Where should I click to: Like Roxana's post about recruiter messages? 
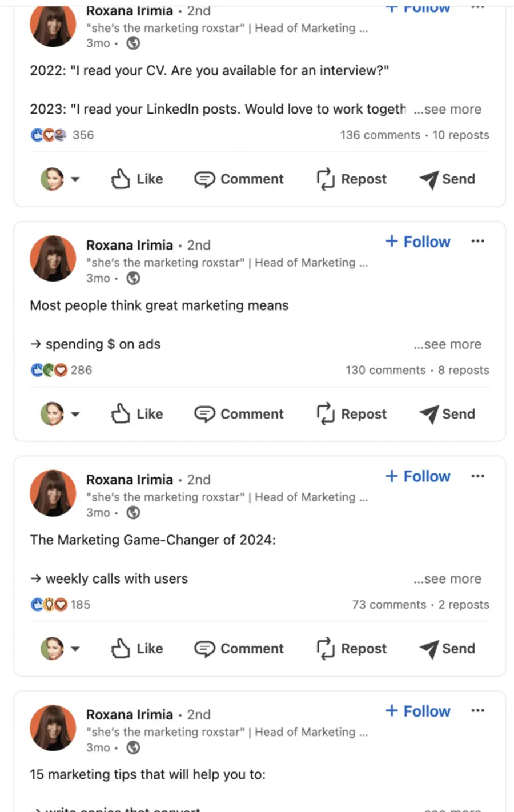click(137, 179)
